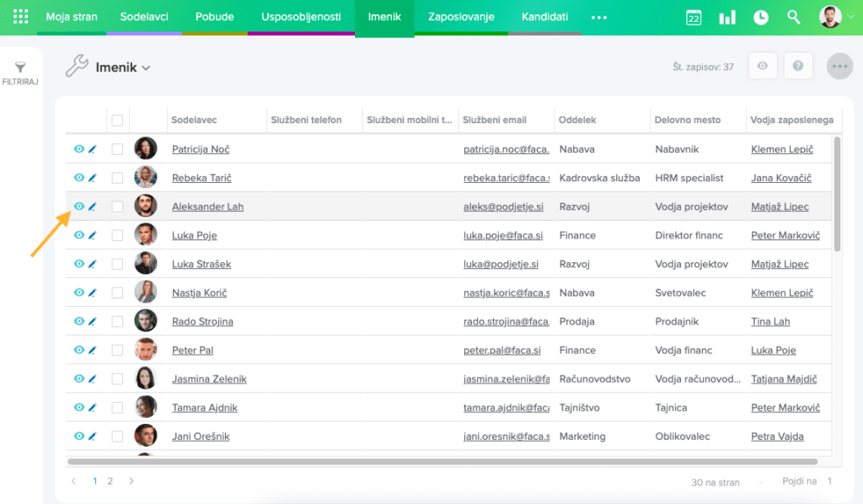Switch to the Zaposlovanje tab
863x504 pixels.
(x=460, y=17)
